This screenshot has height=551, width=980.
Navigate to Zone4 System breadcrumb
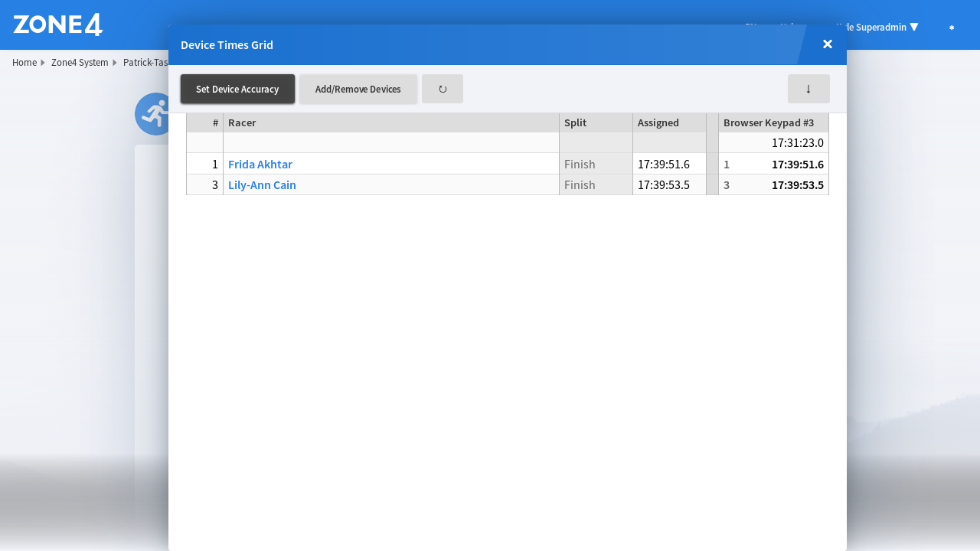click(x=80, y=63)
